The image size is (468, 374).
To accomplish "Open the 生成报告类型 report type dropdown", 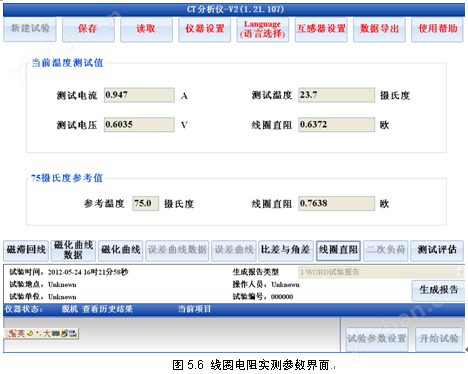I will click(381, 272).
